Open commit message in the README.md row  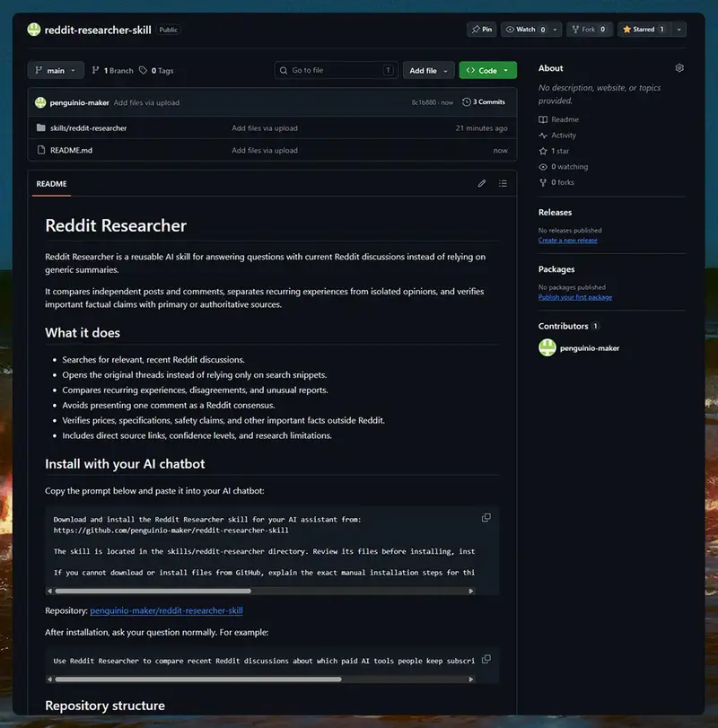265,150
